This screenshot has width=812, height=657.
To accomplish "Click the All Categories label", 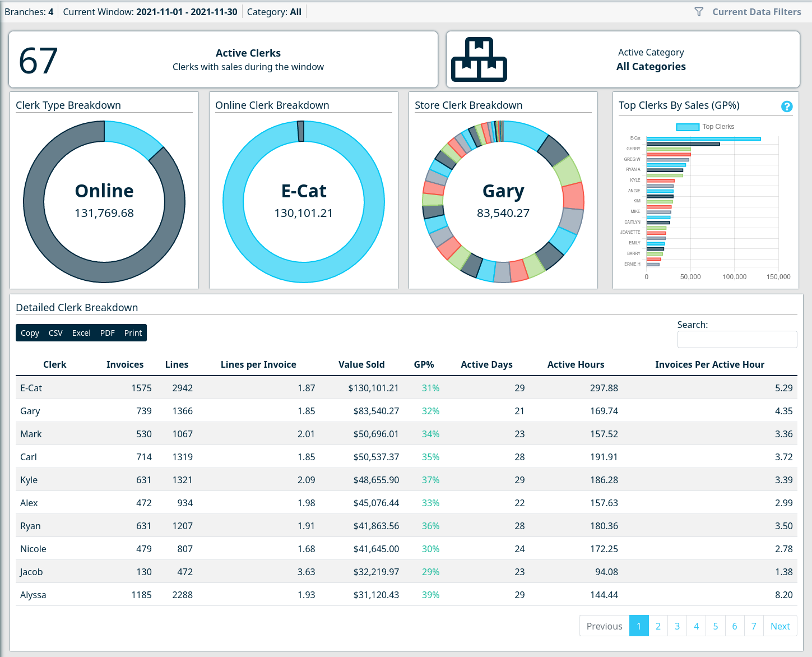I will (651, 67).
